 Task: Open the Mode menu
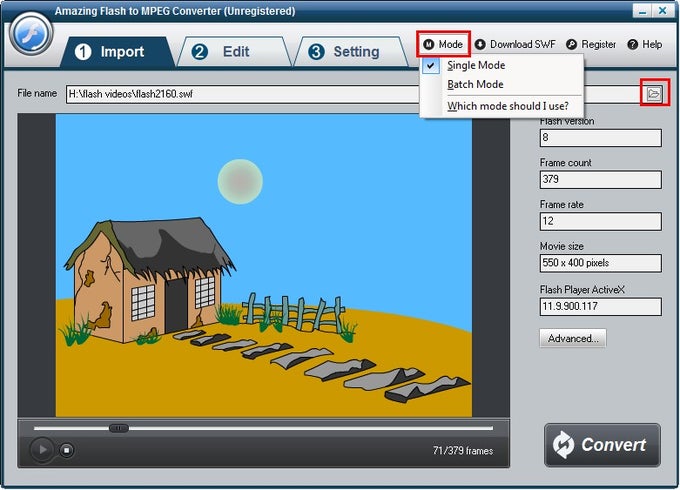443,44
